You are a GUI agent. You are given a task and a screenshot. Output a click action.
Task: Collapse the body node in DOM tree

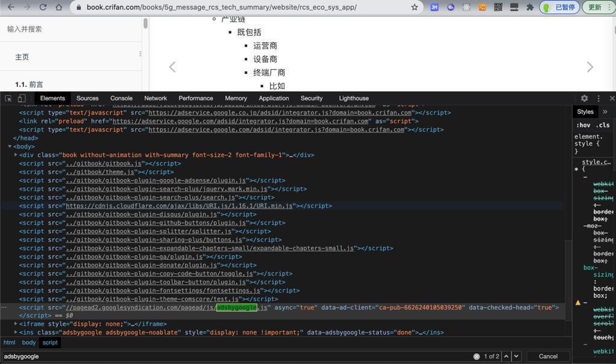click(x=10, y=147)
